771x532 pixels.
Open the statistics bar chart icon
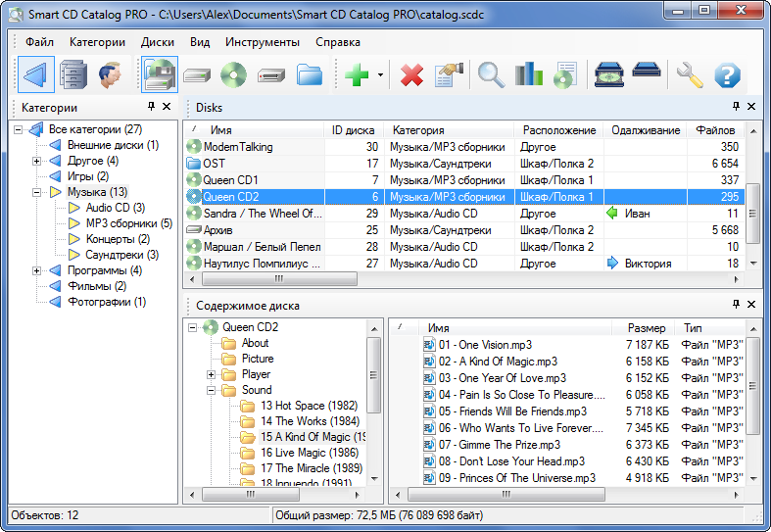pos(529,74)
